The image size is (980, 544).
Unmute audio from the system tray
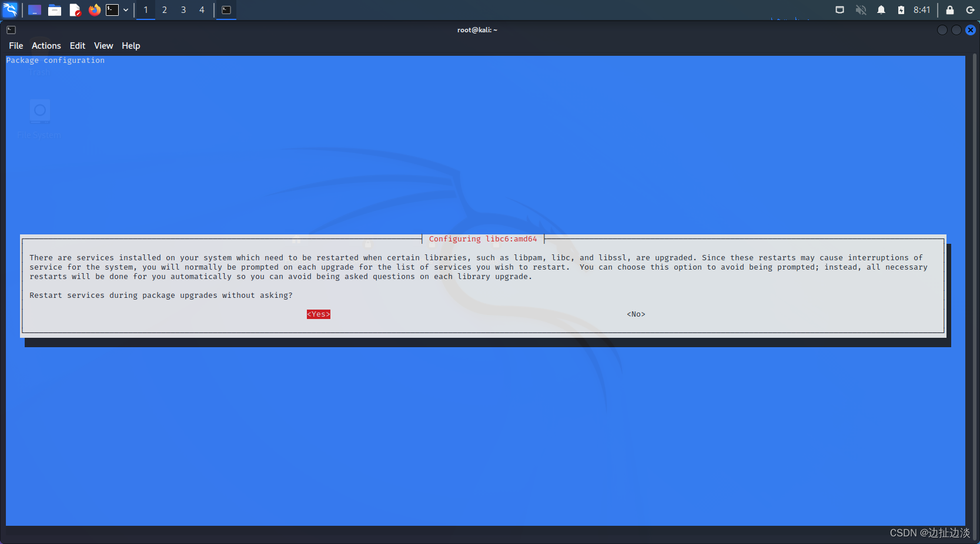coord(860,9)
